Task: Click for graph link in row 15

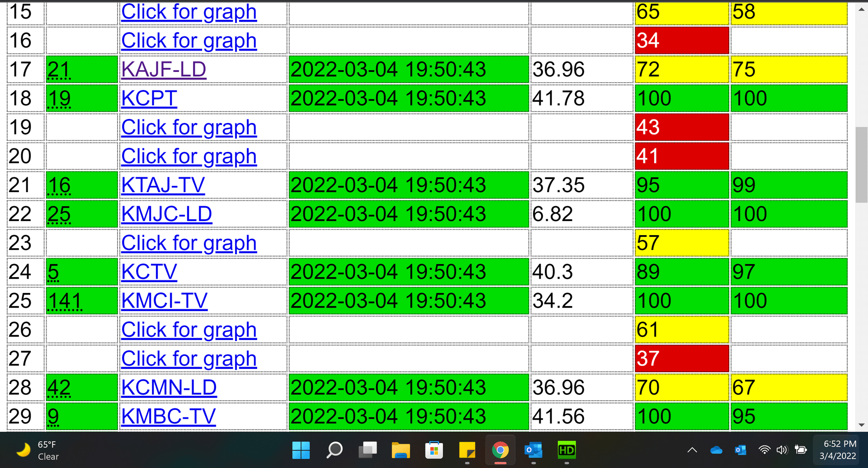Action: coord(189,12)
